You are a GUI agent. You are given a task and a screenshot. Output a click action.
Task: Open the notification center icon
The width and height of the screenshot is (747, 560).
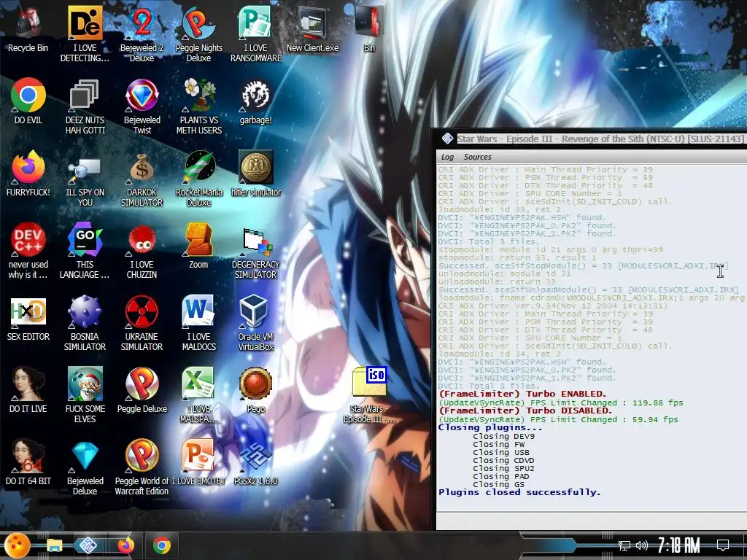click(x=723, y=545)
